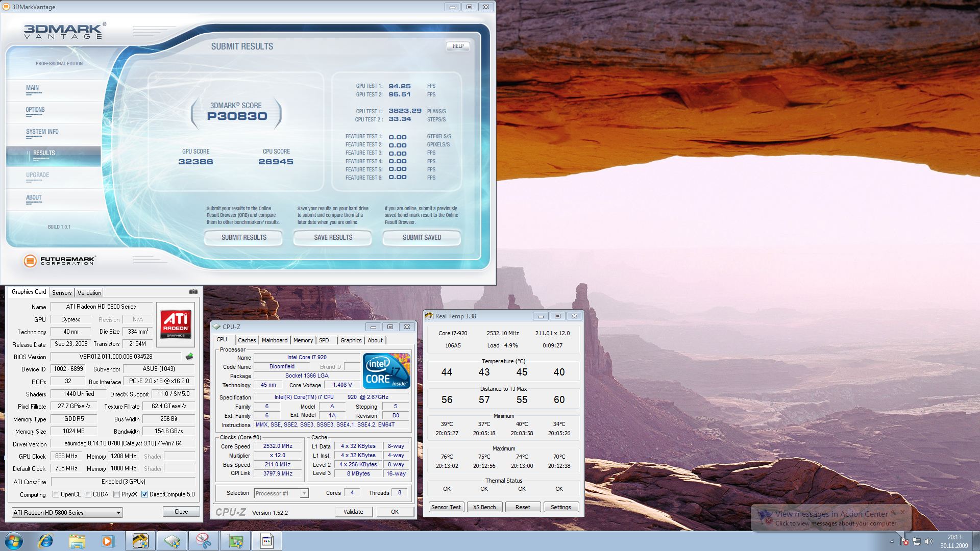Click the CPU-Z title bar icon
980x551 pixels.
[x=216, y=327]
